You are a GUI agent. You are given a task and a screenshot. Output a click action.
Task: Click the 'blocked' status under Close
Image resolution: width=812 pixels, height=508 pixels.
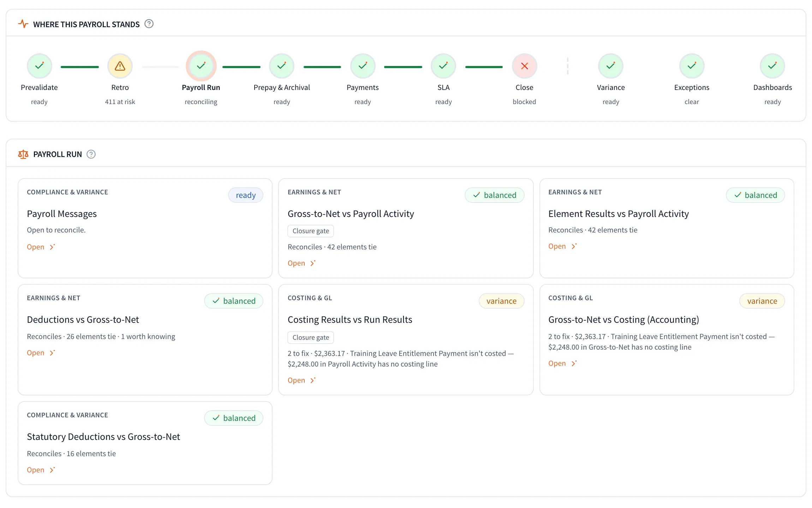(x=524, y=102)
